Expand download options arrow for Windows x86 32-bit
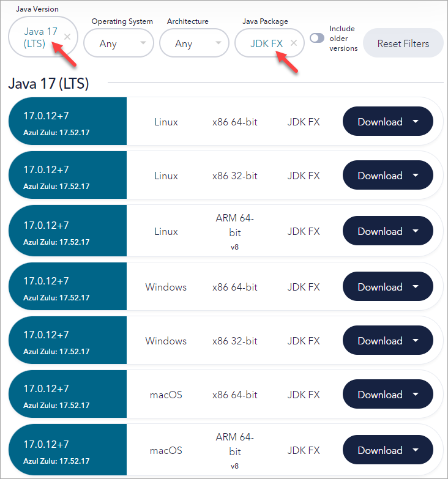 416,341
